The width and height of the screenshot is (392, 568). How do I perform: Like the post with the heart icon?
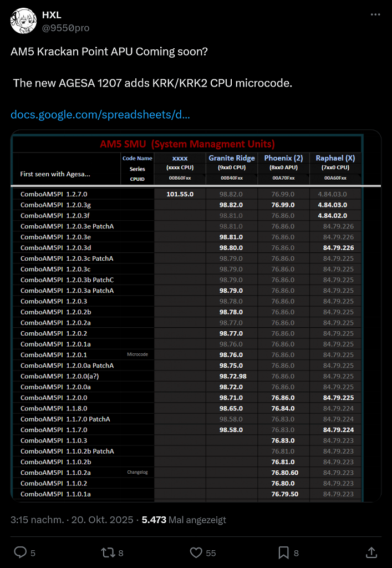[196, 552]
